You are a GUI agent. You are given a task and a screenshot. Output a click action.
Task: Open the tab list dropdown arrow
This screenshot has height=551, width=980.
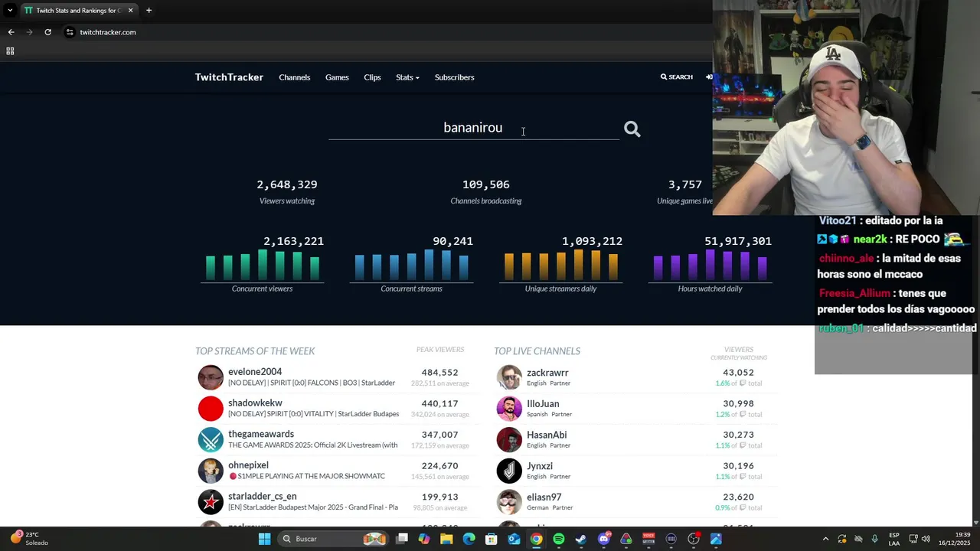pyautogui.click(x=10, y=11)
